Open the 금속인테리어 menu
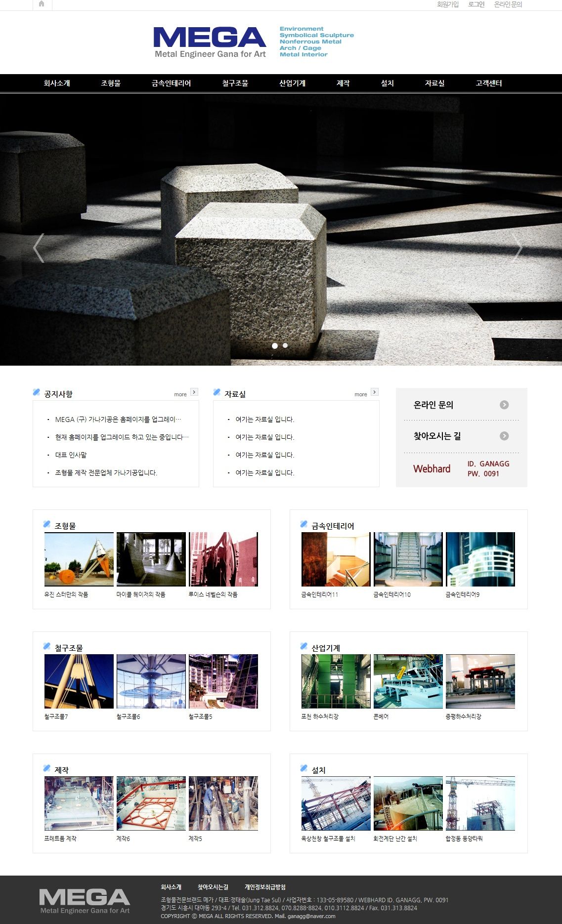 click(x=171, y=83)
